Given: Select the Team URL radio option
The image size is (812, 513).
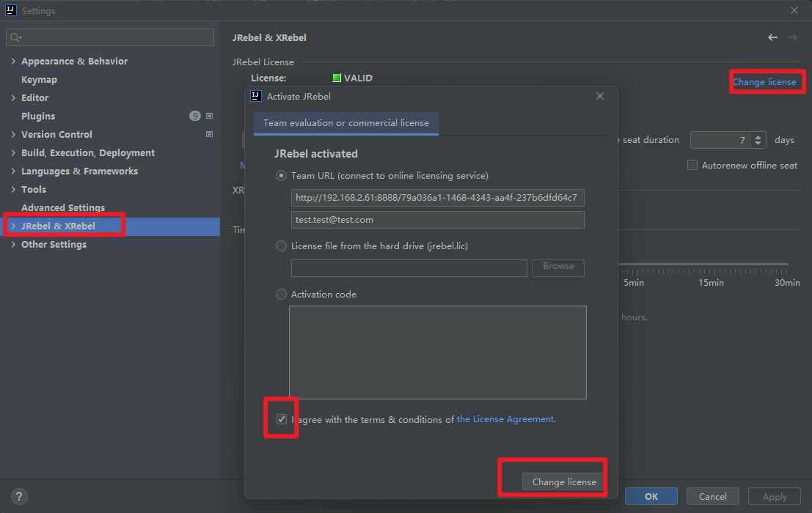Looking at the screenshot, I should click(281, 176).
